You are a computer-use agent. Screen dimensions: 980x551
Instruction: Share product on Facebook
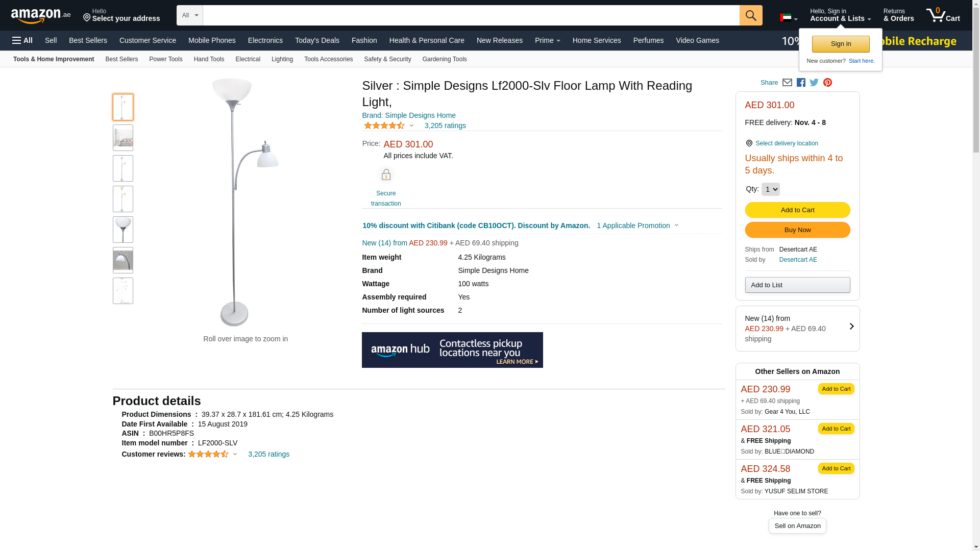tap(801, 83)
